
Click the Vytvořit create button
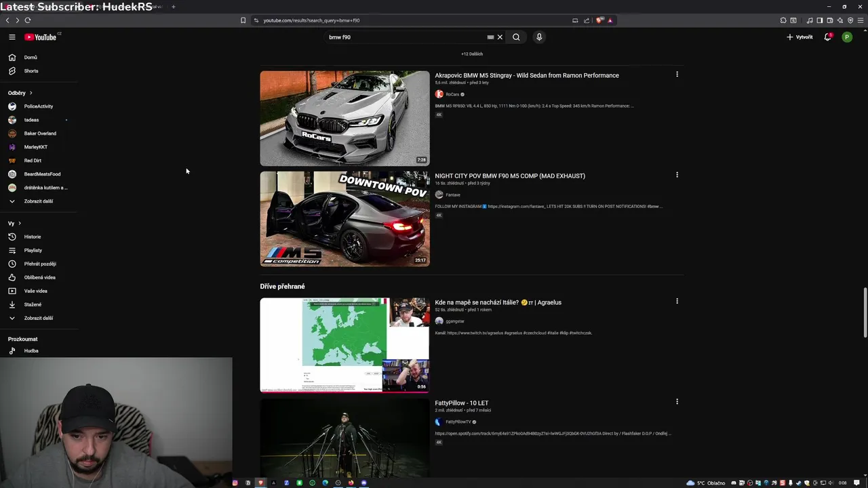tap(800, 37)
